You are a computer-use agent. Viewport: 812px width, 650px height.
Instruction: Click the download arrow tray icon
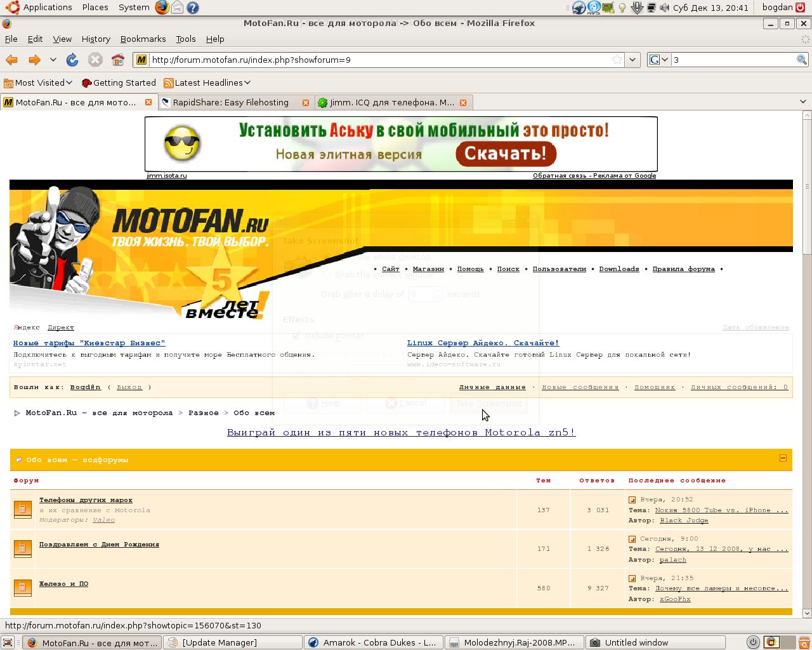[637, 8]
